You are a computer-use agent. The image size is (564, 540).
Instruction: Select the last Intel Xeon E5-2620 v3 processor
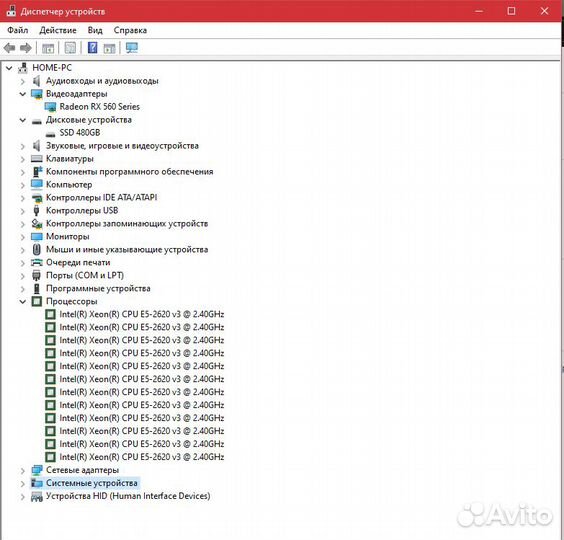pos(142,457)
